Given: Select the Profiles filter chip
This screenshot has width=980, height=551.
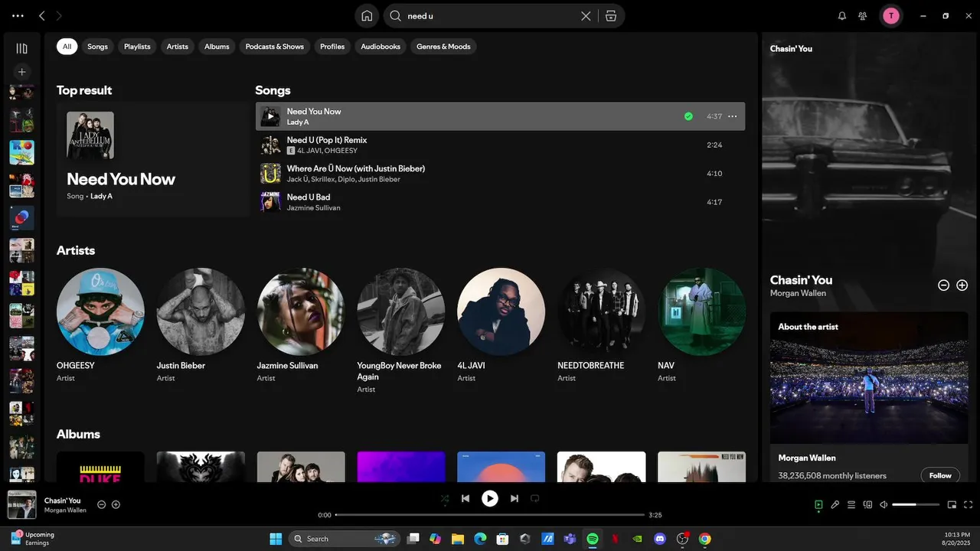Looking at the screenshot, I should [x=332, y=47].
